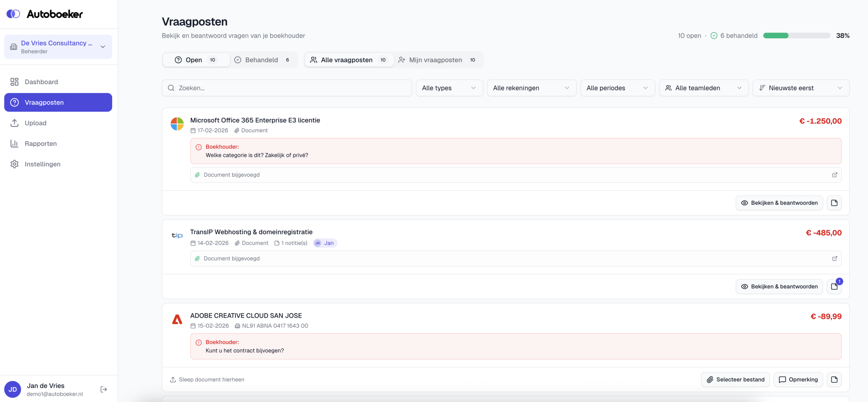Open Upload page from sidebar
Image resolution: width=868 pixels, height=402 pixels.
click(35, 123)
